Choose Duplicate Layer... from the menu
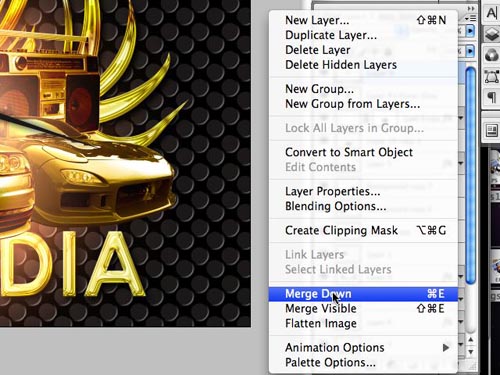Viewport: 500px width, 375px height. pyautogui.click(x=363, y=35)
